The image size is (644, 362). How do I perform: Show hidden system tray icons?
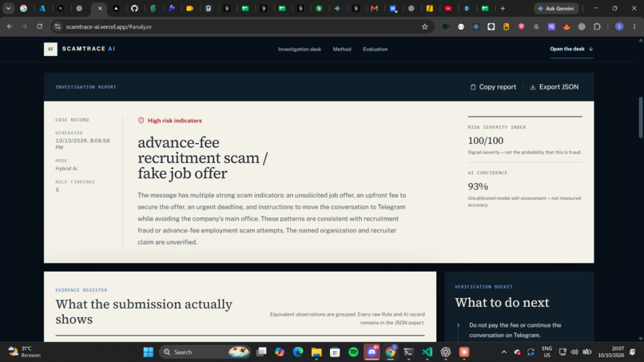(x=504, y=352)
